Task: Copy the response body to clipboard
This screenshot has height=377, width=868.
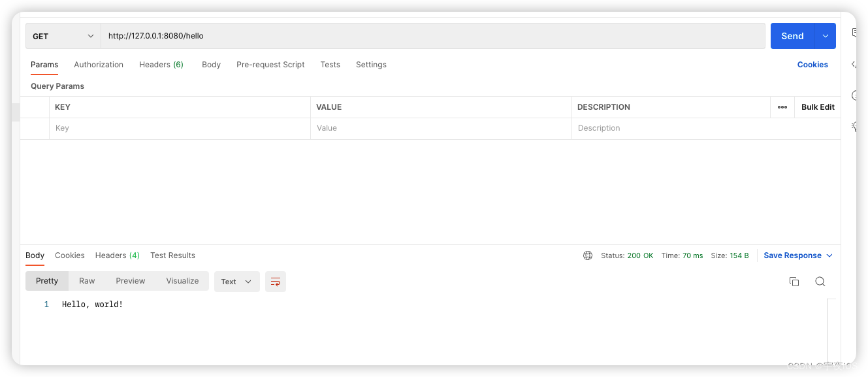Action: (x=794, y=282)
